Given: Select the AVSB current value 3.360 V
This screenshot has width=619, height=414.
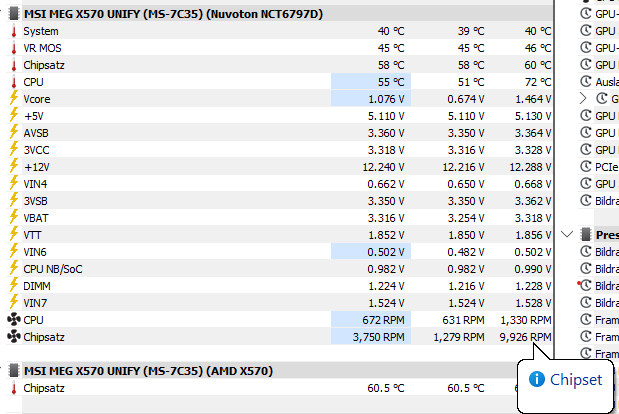Looking at the screenshot, I should 386,133.
